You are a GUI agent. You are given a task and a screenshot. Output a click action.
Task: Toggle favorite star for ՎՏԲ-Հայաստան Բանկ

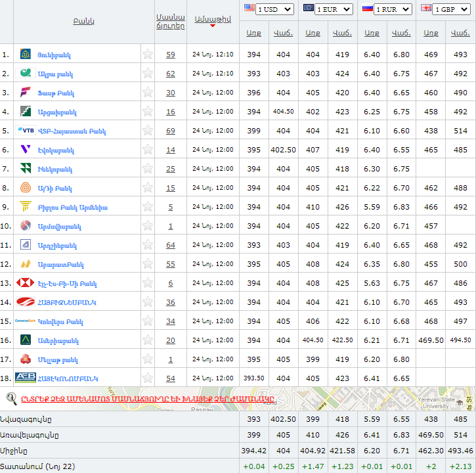pyautogui.click(x=148, y=130)
